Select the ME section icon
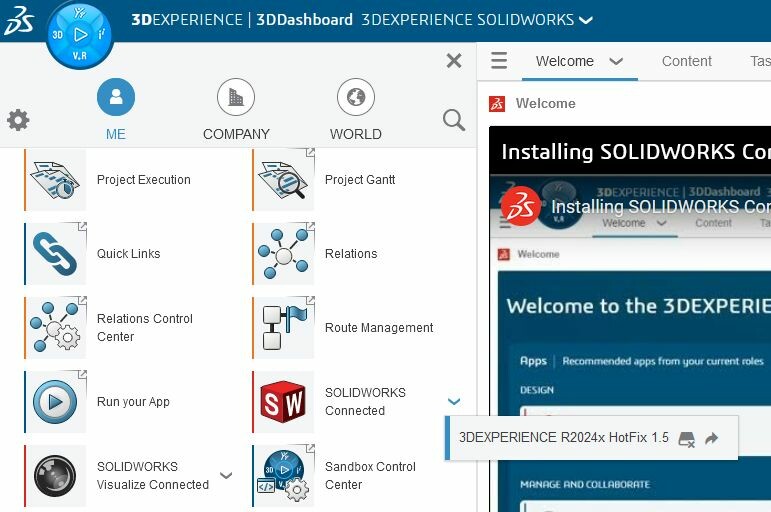Image resolution: width=771 pixels, height=512 pixels. coord(116,97)
